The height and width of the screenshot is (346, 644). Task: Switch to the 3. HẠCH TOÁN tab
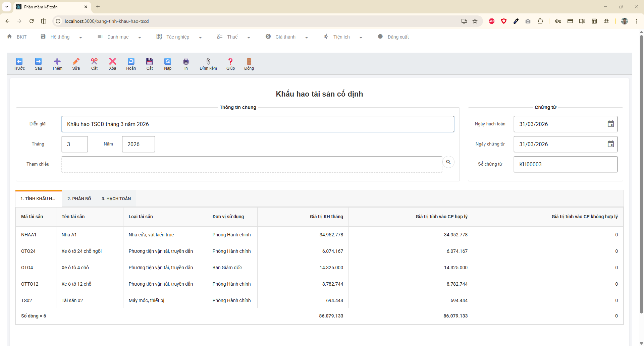coord(116,199)
